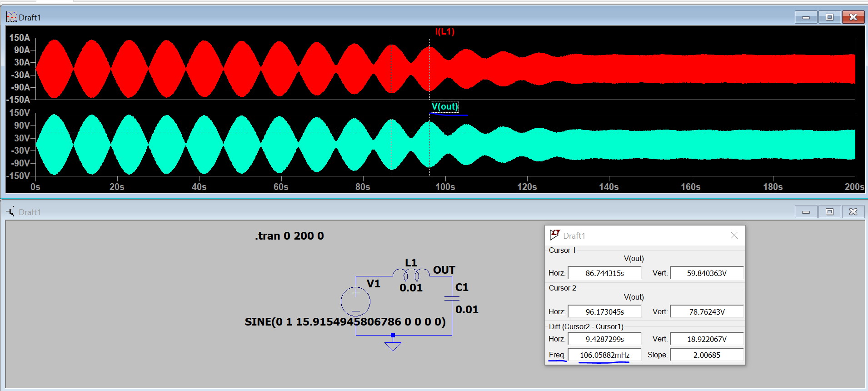This screenshot has width=868, height=391.
Task: Select Cursor 1 Vert value field
Action: (x=707, y=273)
